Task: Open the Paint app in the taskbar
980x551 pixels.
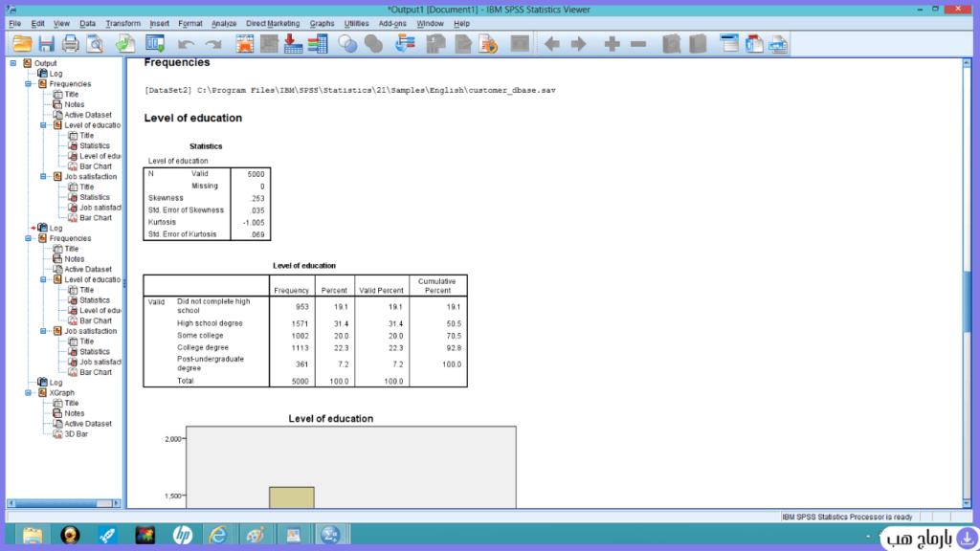Action: click(255, 536)
